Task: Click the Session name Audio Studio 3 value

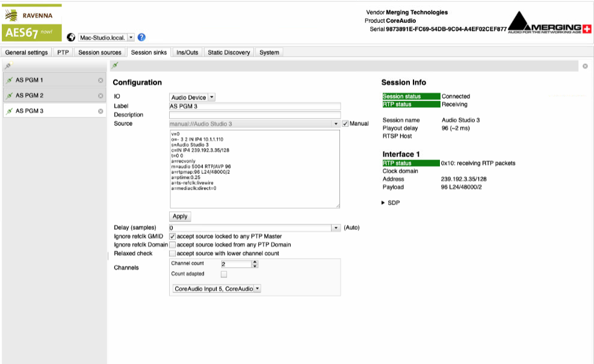Action: [x=460, y=120]
